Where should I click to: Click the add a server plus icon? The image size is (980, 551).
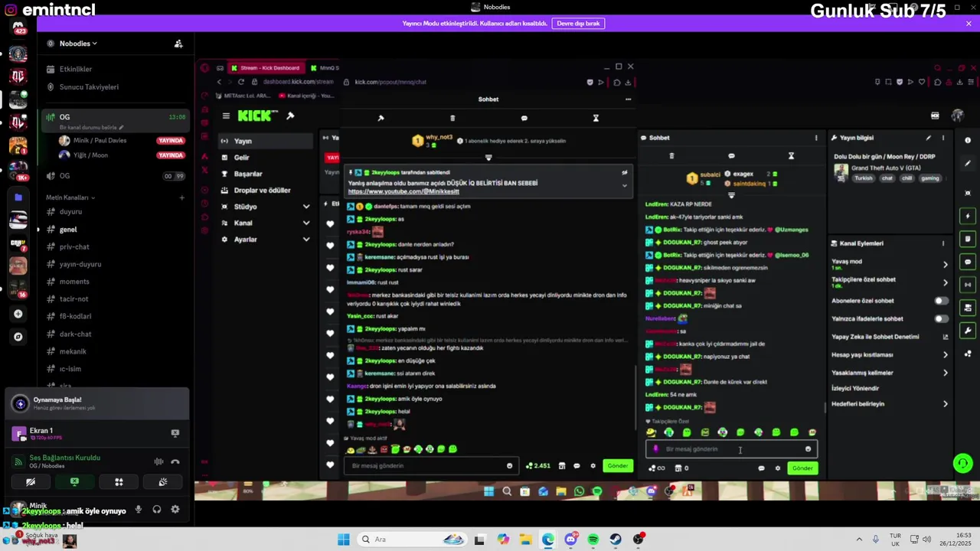[x=18, y=314]
